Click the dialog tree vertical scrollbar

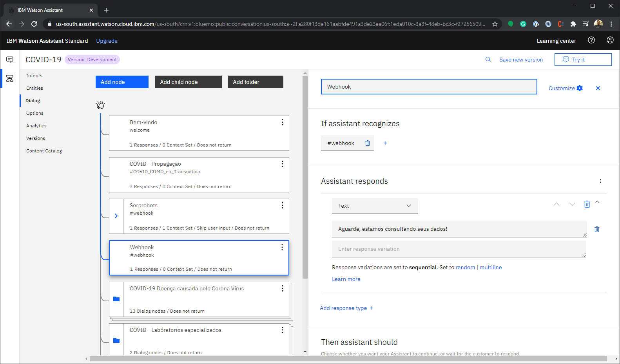coord(305,177)
